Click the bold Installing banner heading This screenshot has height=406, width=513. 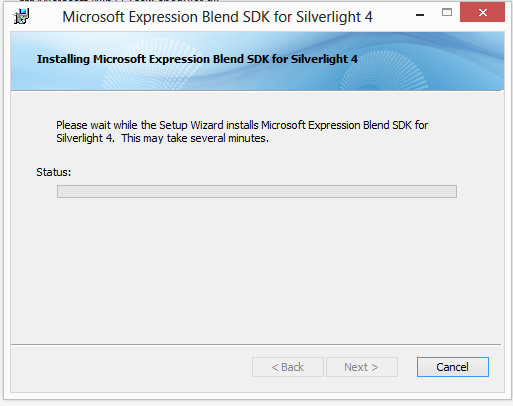click(197, 59)
